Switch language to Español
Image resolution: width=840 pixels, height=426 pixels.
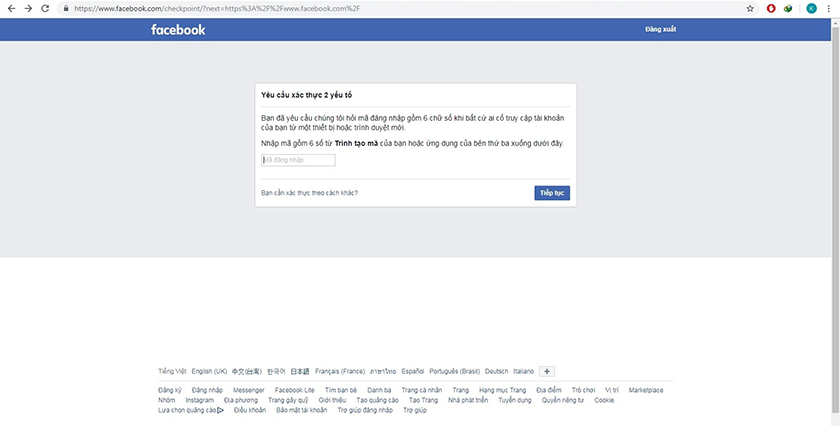413,371
